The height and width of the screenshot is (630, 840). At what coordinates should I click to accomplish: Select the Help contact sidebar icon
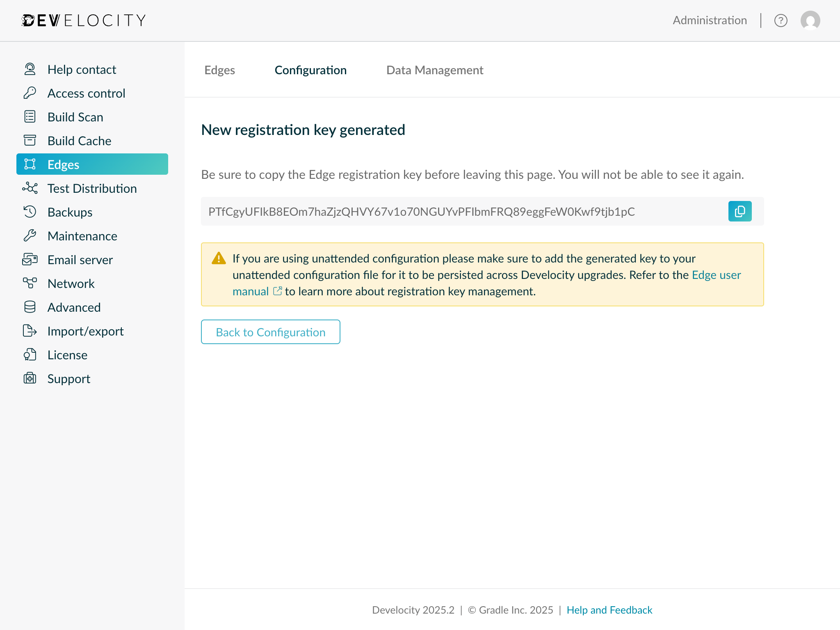point(29,69)
